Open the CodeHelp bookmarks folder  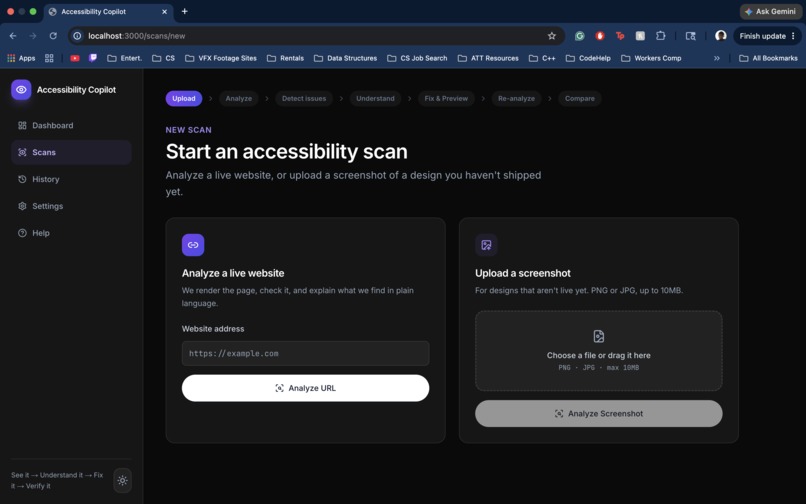(588, 58)
